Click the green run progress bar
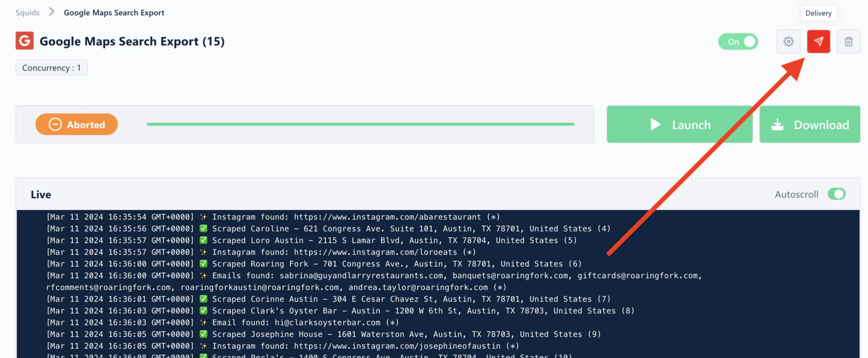Image resolution: width=868 pixels, height=358 pixels. [x=360, y=124]
